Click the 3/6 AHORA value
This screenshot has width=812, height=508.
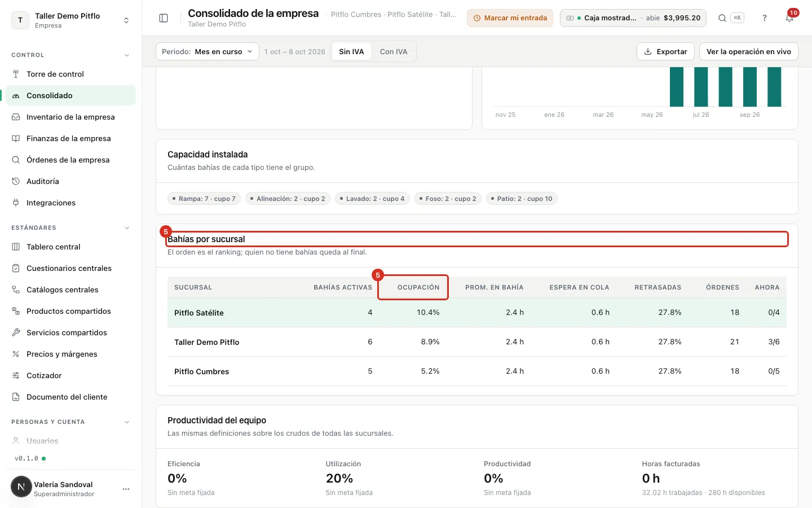coord(774,342)
